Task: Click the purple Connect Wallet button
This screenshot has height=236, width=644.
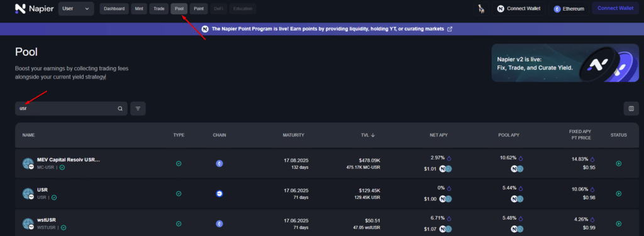Action: (x=615, y=8)
